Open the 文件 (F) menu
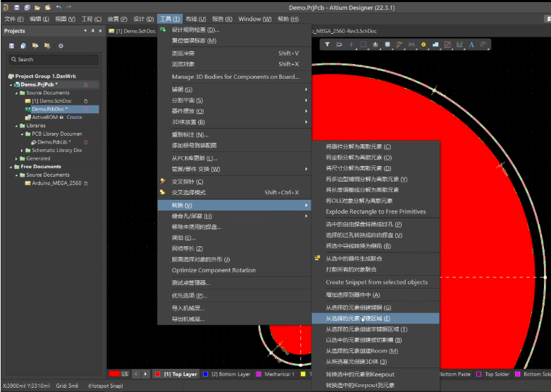This screenshot has width=551, height=392. (14, 19)
